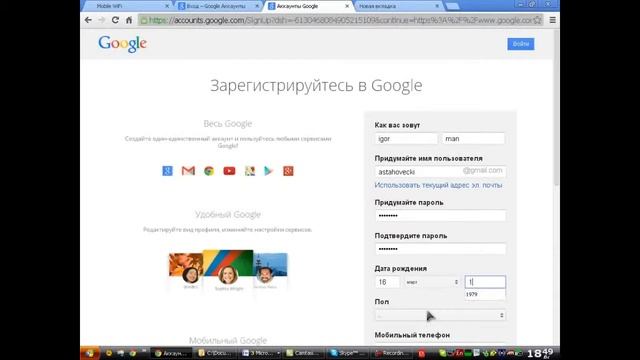Click the birth day field showing 16
This screenshot has height=360, width=640.
387,282
